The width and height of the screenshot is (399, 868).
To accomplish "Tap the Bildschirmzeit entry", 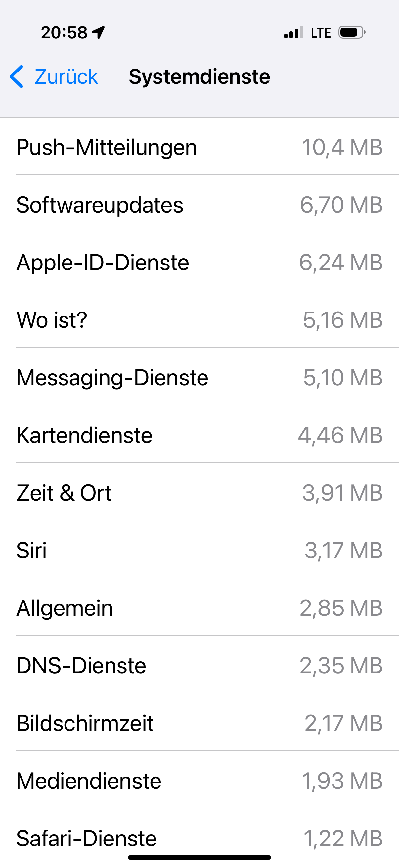I will 199,723.
